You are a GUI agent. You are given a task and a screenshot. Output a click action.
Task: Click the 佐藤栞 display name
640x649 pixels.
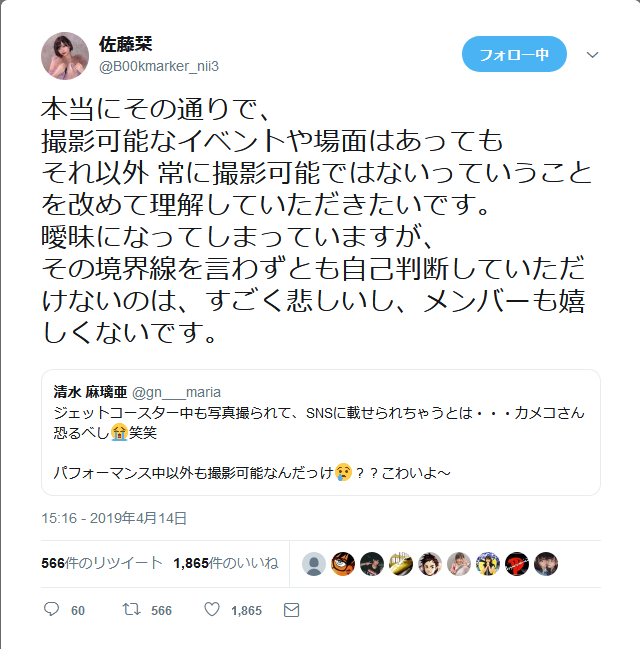point(125,44)
